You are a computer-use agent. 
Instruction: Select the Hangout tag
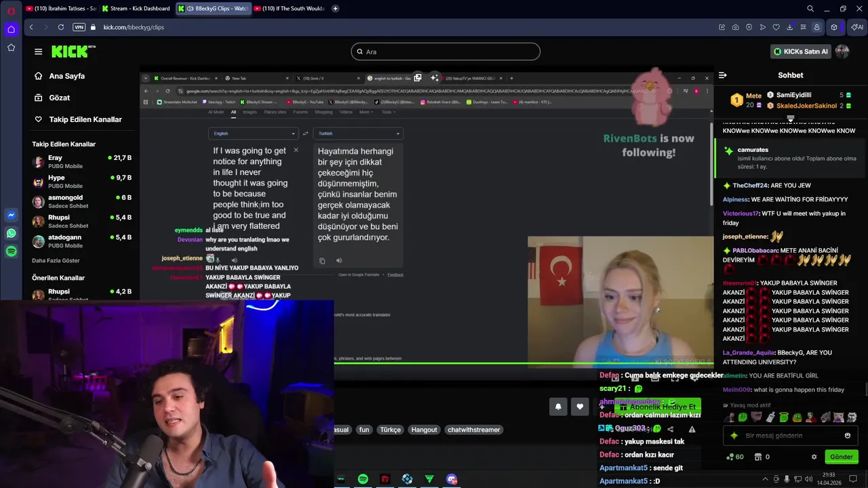click(424, 430)
